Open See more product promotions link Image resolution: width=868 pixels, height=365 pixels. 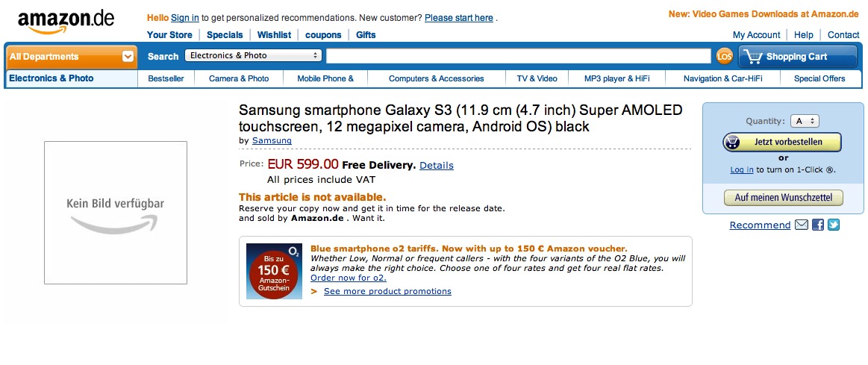tap(387, 291)
